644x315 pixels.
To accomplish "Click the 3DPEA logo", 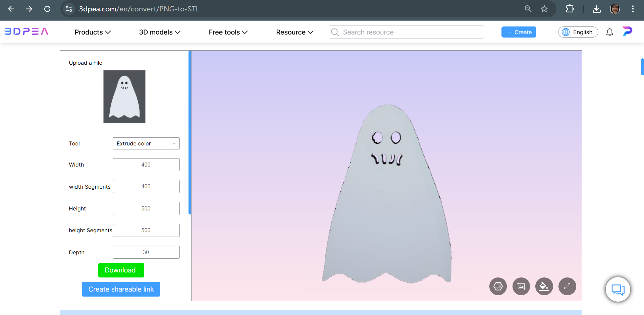I will [26, 31].
